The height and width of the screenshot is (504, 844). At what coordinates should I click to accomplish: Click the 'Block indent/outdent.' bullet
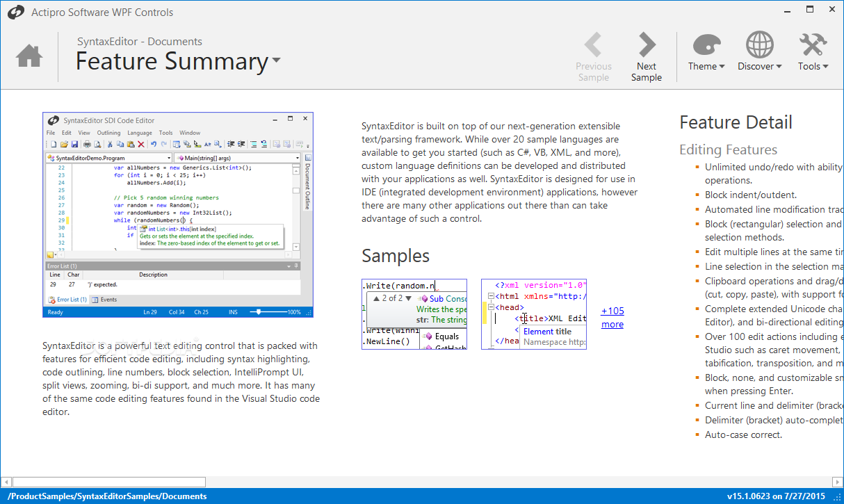click(x=751, y=195)
